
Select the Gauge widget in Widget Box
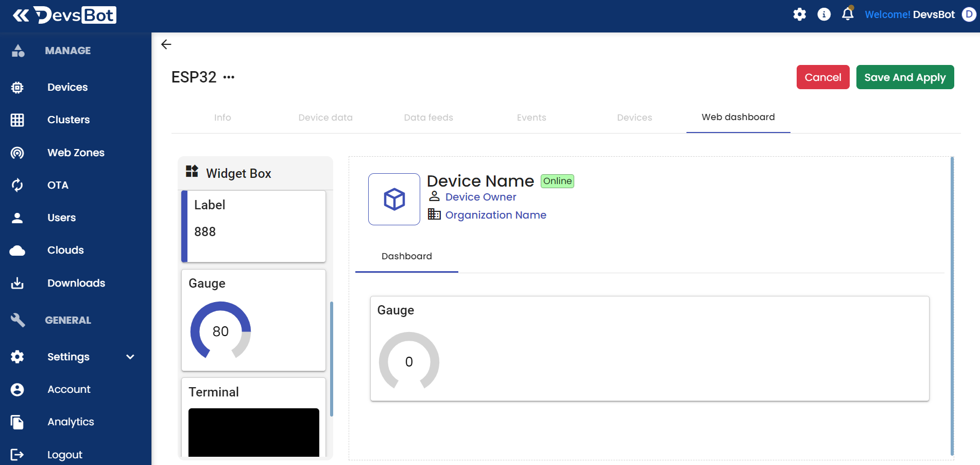(253, 320)
